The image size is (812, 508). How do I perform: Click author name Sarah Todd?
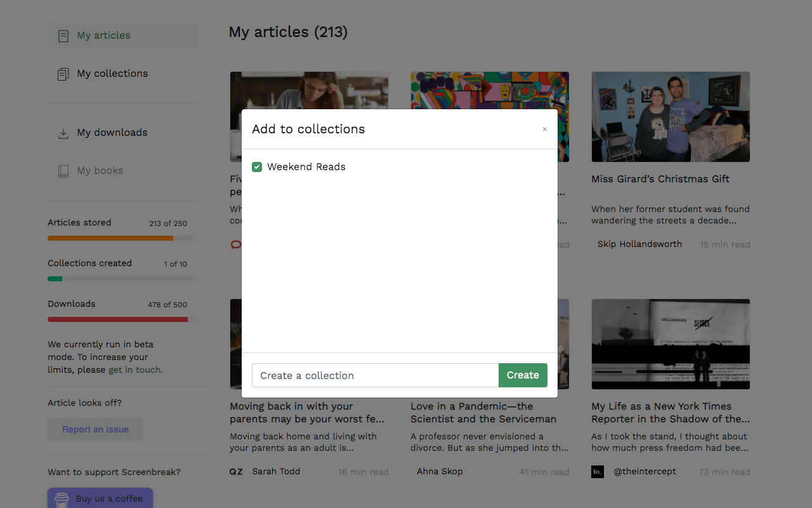click(x=276, y=471)
